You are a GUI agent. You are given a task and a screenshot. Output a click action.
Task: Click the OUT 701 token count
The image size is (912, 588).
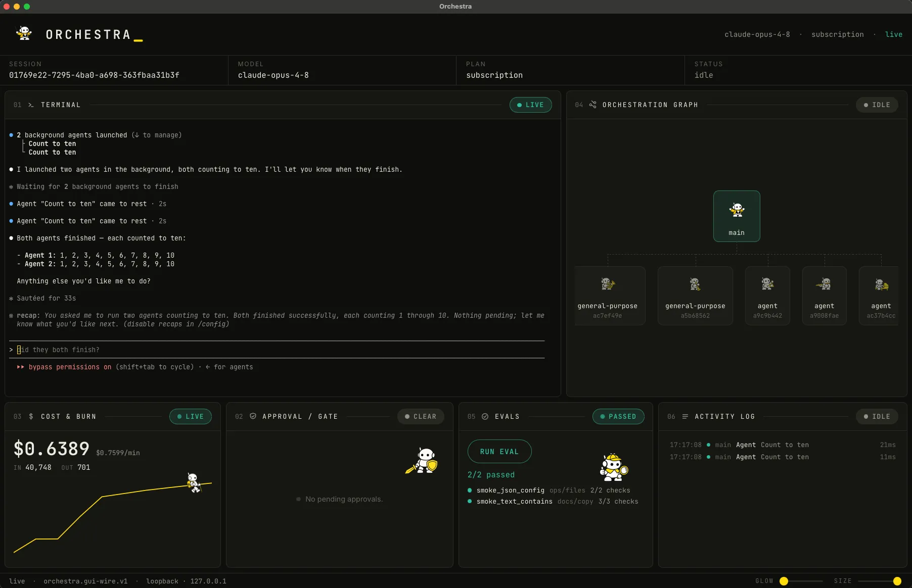point(76,468)
